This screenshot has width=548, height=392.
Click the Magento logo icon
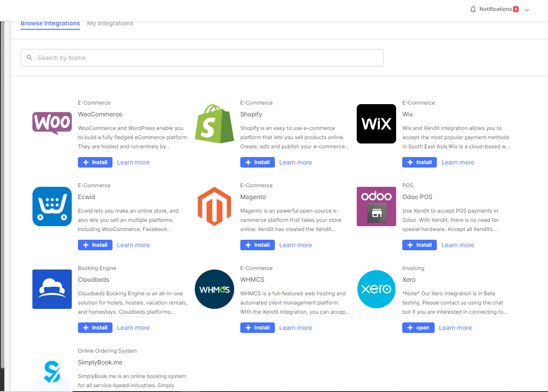(x=214, y=206)
